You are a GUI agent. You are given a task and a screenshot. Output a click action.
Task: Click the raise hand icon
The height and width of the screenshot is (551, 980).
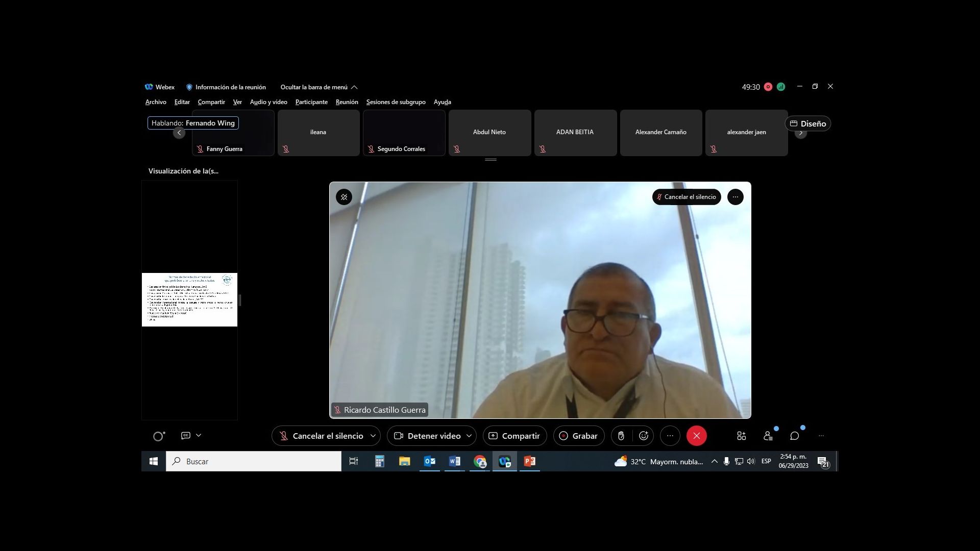(621, 436)
